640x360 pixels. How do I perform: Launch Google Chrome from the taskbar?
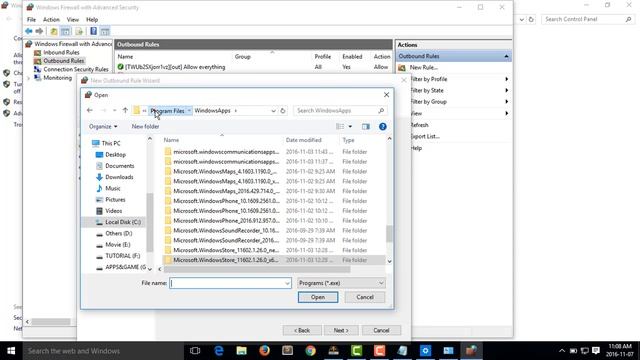pyautogui.click(x=310, y=351)
